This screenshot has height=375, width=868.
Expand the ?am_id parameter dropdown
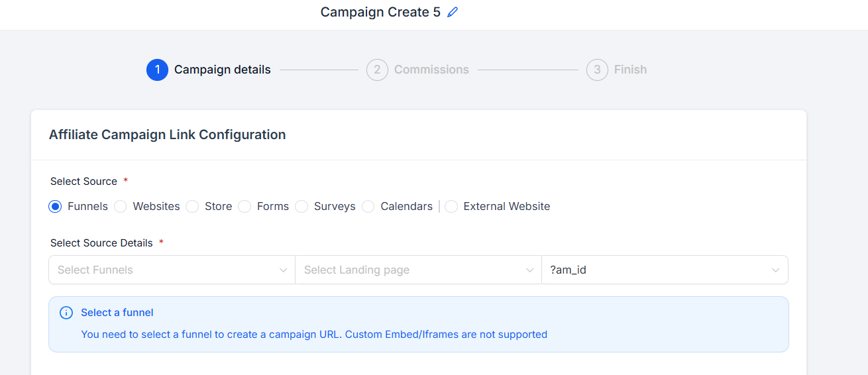click(x=665, y=270)
